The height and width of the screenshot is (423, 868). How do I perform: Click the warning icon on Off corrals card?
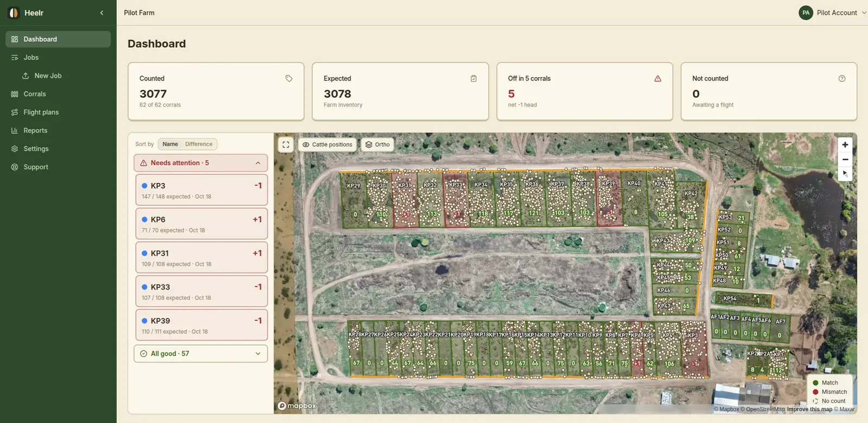[x=658, y=79]
